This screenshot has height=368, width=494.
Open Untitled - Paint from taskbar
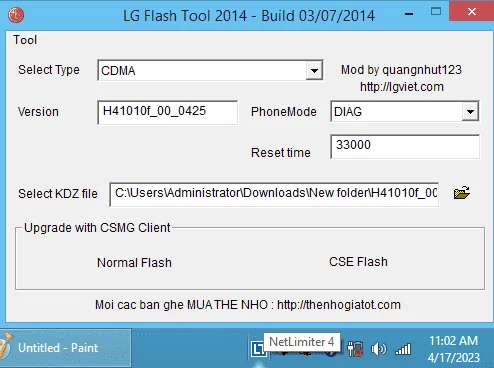coord(65,348)
